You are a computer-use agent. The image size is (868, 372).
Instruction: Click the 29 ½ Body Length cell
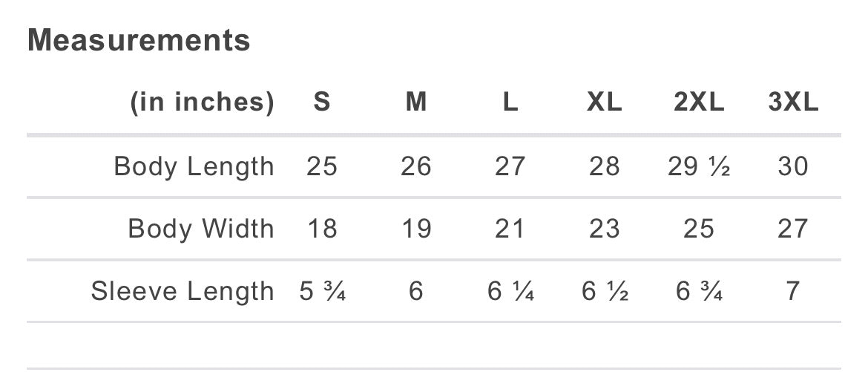(699, 166)
